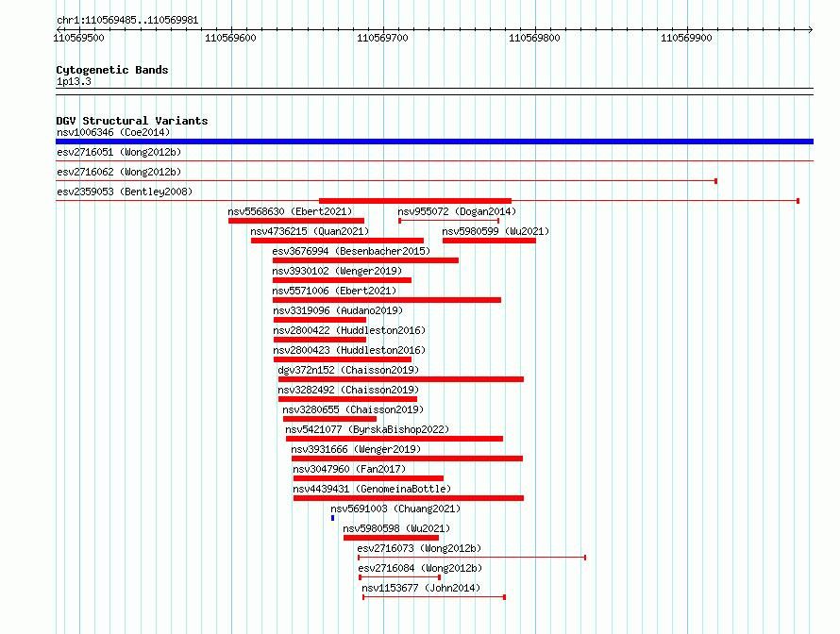Click ruler position 110569600

coord(230,38)
